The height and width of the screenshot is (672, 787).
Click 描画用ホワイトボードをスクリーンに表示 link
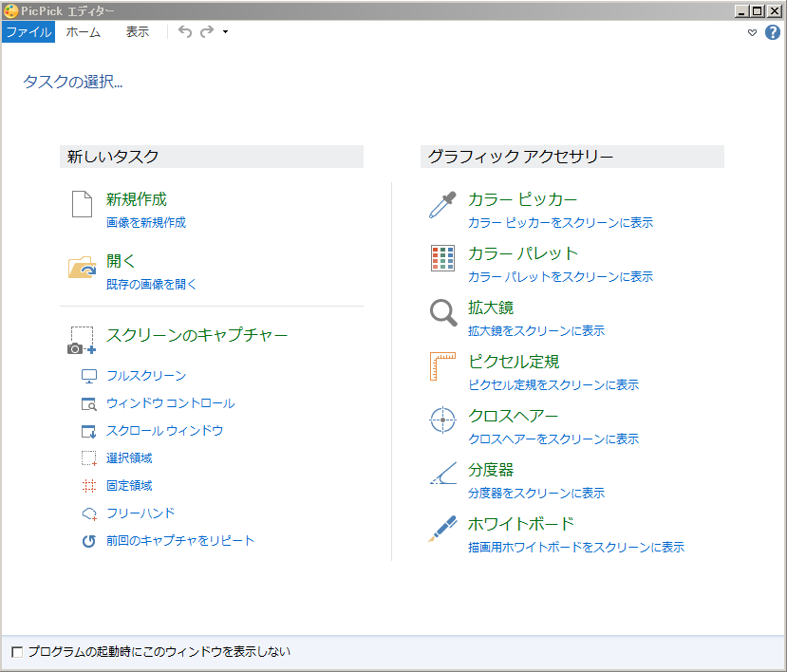[576, 548]
